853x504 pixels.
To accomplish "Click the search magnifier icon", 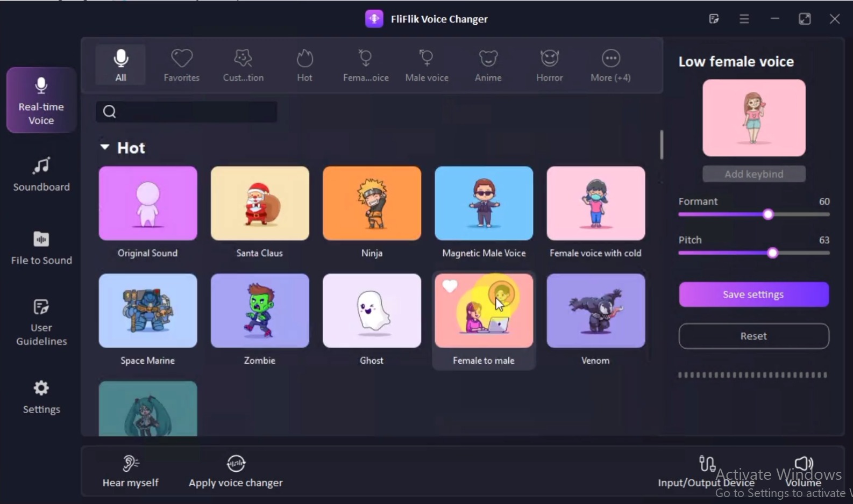I will (x=110, y=112).
